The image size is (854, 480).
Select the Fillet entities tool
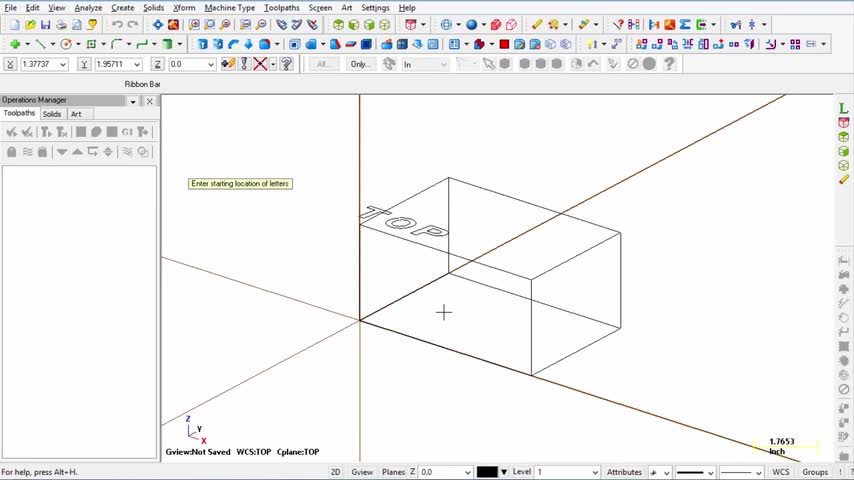[116, 44]
